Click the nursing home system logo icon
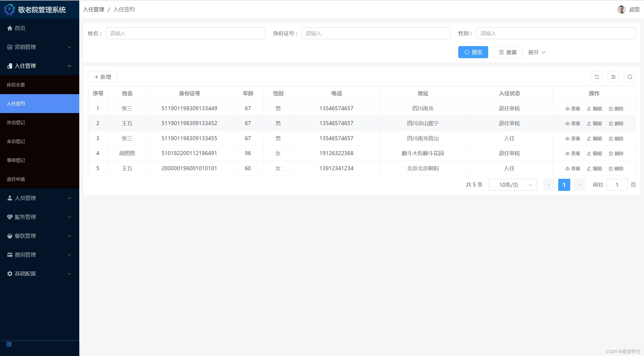 point(10,10)
